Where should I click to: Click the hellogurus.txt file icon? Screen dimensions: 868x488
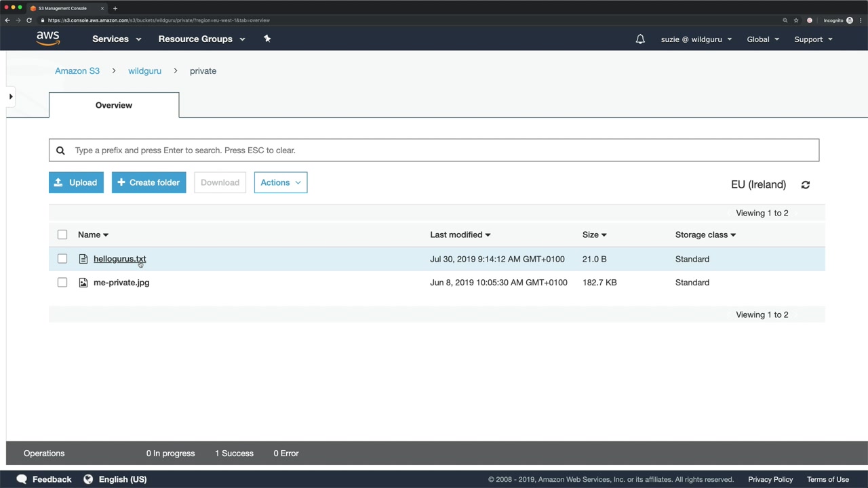click(83, 259)
